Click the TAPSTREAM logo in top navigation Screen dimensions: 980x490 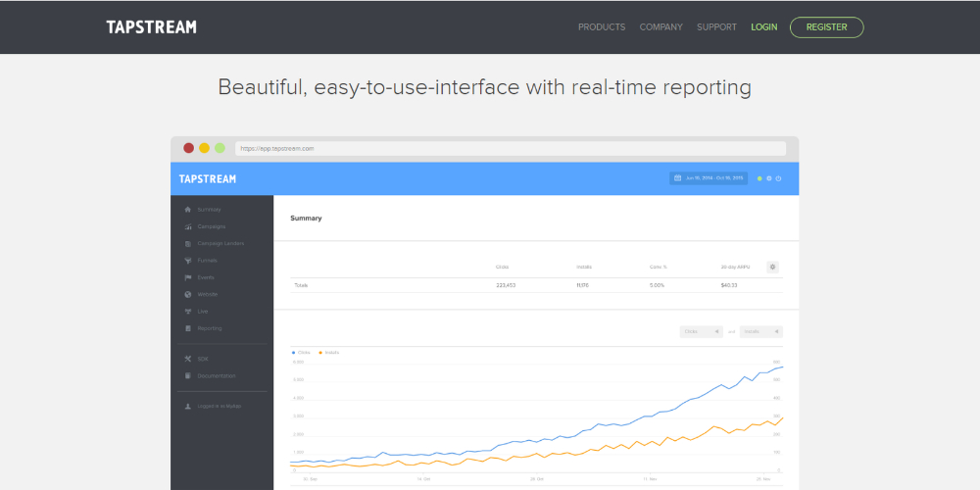point(151,27)
